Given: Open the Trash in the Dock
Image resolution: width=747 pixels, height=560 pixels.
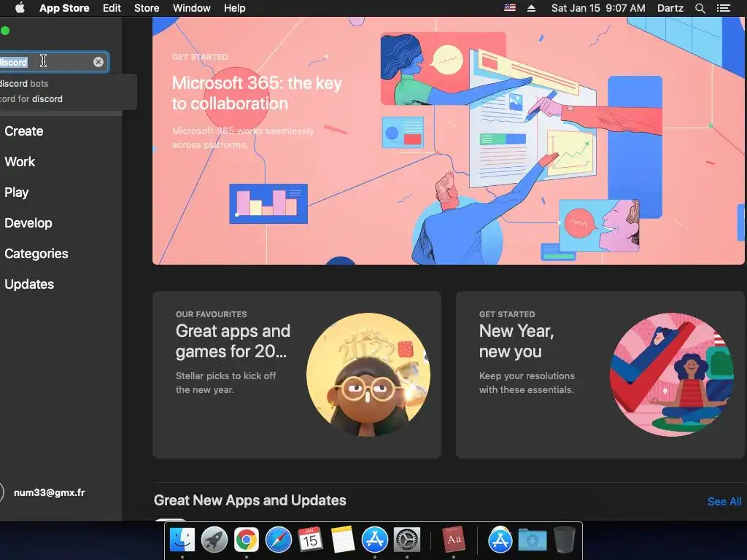Looking at the screenshot, I should click(x=565, y=540).
